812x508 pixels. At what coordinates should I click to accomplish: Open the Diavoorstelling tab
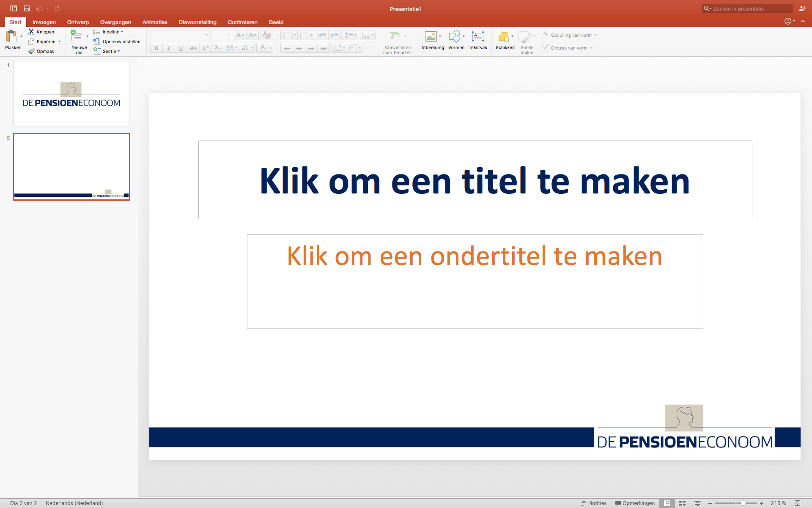coord(198,22)
